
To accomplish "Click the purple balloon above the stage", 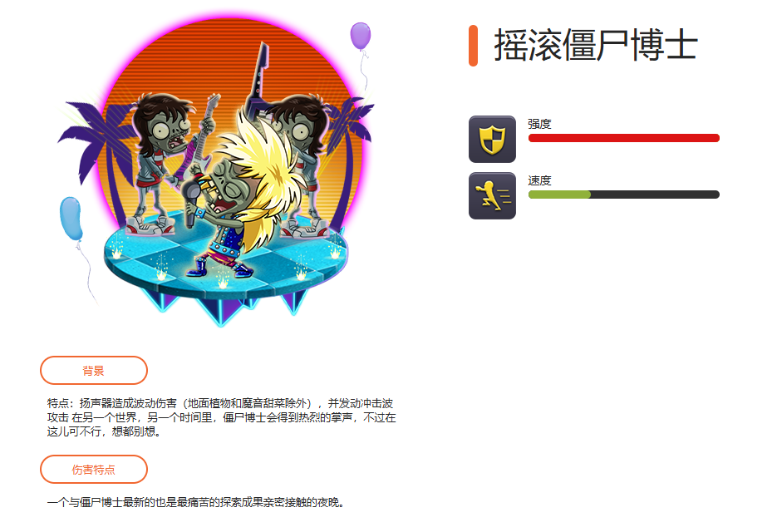I will pyautogui.click(x=361, y=36).
